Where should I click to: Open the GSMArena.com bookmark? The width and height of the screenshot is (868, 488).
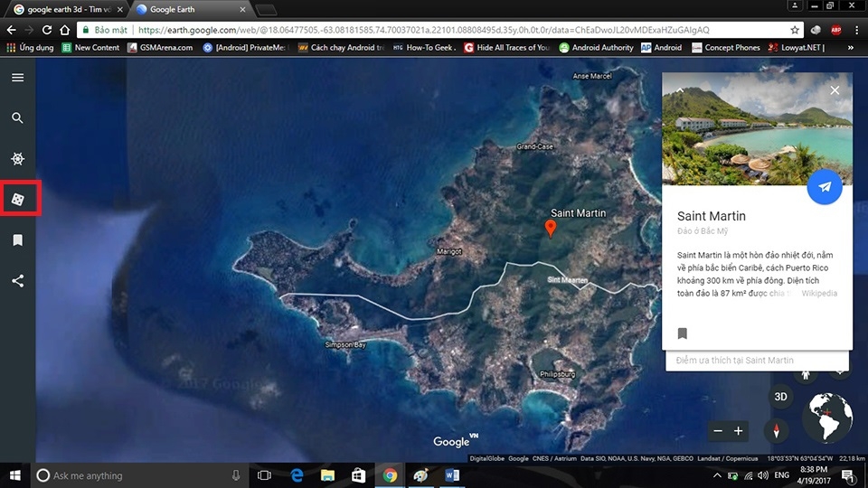point(160,48)
